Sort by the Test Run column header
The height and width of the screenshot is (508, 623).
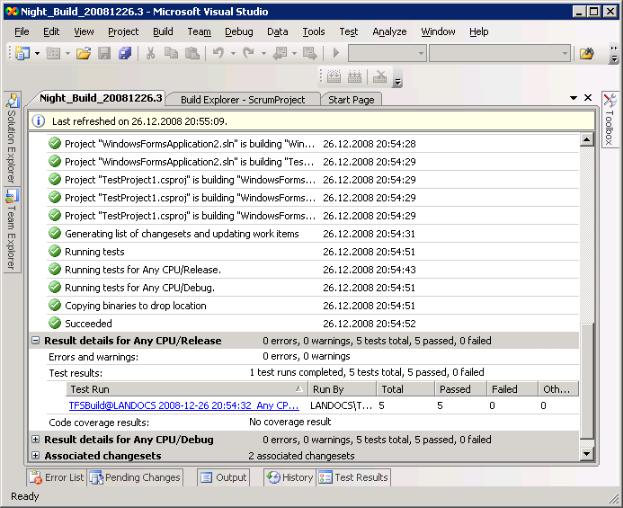(x=187, y=389)
